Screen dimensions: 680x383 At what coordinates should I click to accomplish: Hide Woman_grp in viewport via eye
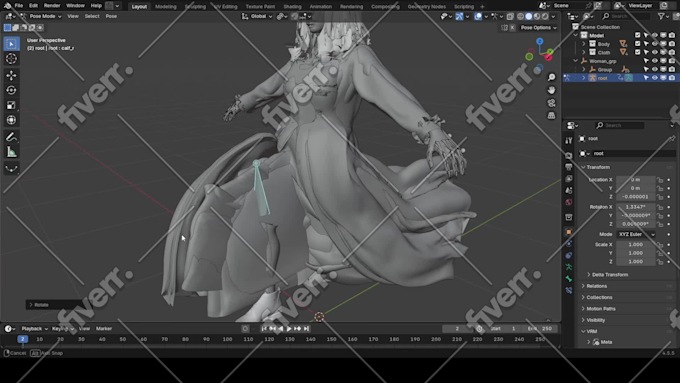tap(654, 61)
